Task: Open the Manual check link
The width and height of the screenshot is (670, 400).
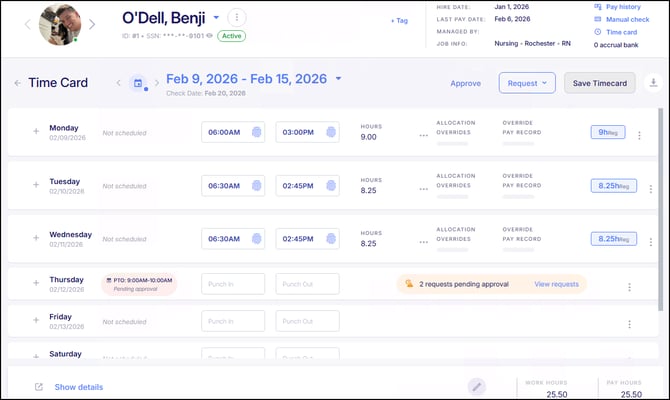Action: [x=627, y=19]
